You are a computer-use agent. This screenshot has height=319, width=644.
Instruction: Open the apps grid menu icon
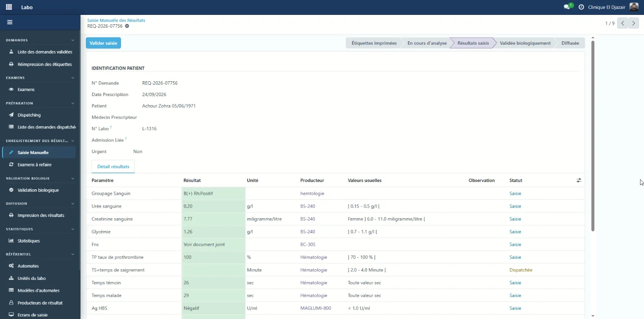pyautogui.click(x=9, y=7)
